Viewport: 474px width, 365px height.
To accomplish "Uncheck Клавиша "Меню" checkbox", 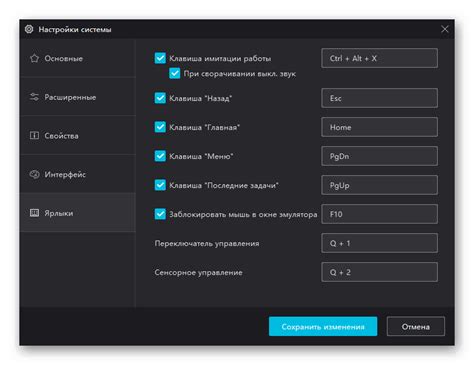I will coord(160,156).
